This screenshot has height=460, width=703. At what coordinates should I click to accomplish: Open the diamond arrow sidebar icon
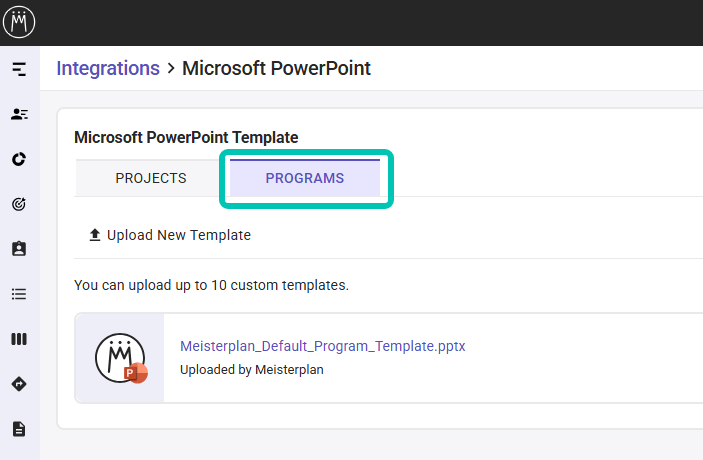[19, 384]
